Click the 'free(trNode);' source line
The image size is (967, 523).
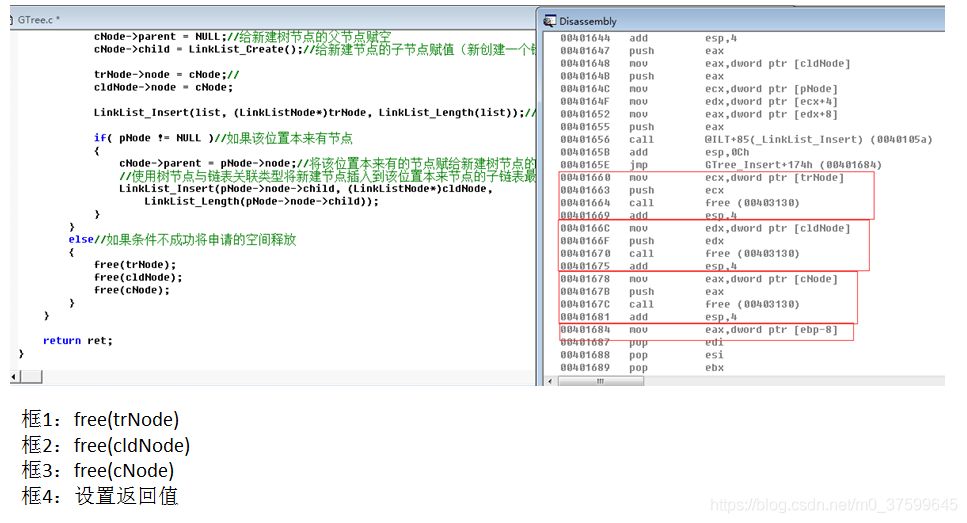point(135,265)
